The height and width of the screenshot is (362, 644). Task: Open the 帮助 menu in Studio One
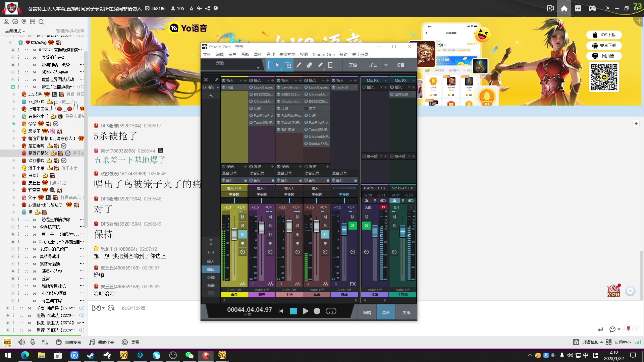tap(343, 55)
